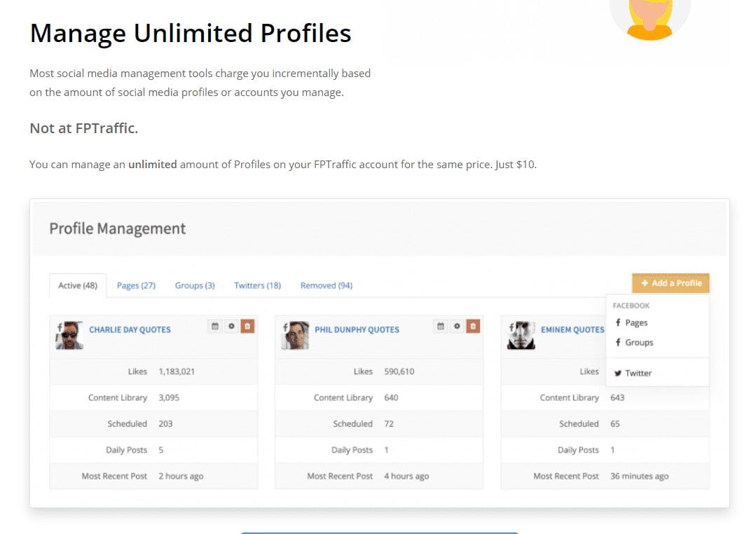
Task: Select the Active (48) tab
Action: pyautogui.click(x=78, y=286)
